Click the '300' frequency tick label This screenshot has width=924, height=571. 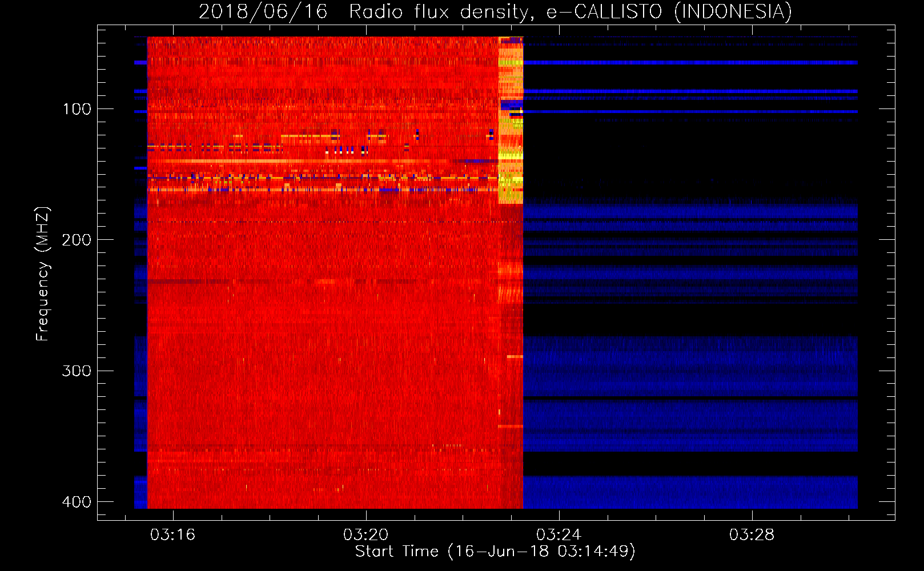pos(77,371)
